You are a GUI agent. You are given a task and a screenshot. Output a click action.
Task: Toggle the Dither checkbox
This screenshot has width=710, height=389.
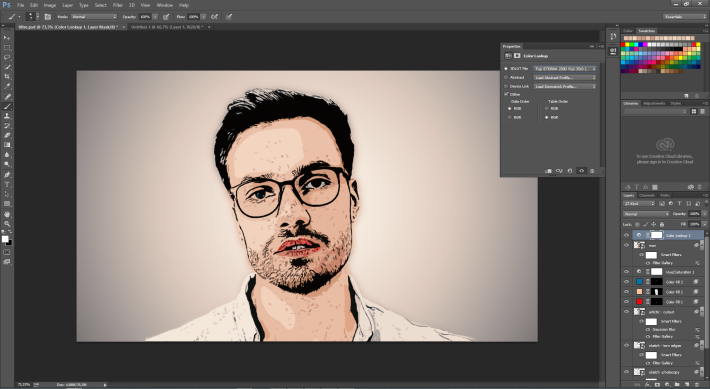pyautogui.click(x=506, y=94)
